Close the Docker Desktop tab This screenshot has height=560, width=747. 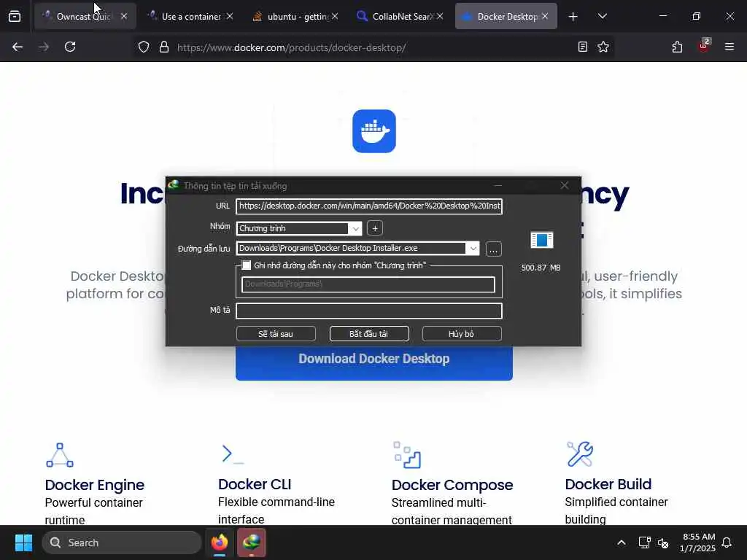point(545,16)
